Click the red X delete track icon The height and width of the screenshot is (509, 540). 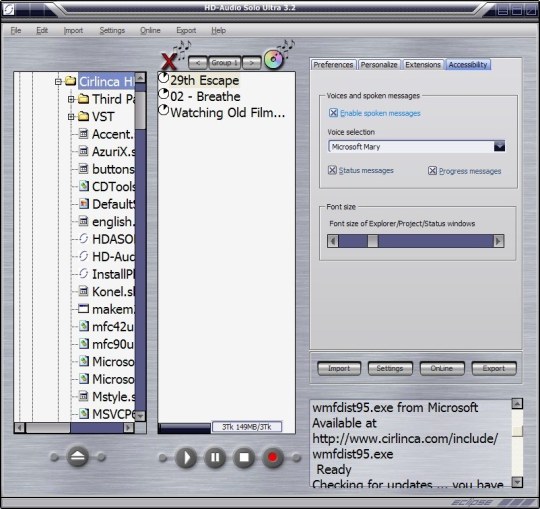point(169,61)
